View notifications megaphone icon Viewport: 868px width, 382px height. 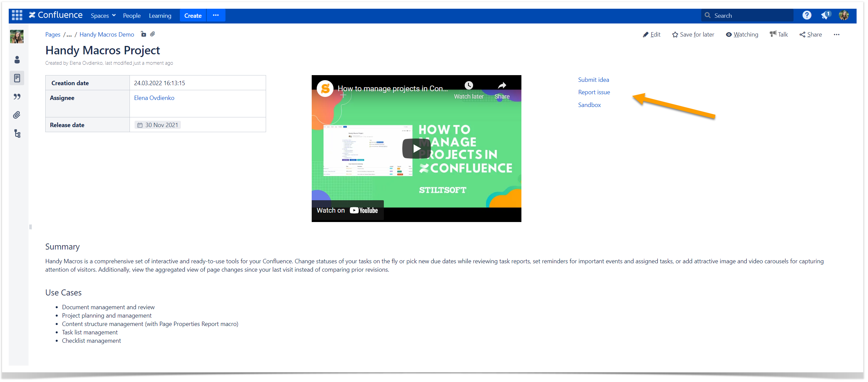click(826, 15)
